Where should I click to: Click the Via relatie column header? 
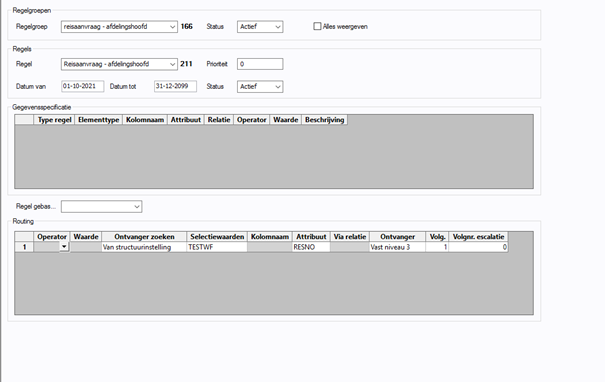350,237
